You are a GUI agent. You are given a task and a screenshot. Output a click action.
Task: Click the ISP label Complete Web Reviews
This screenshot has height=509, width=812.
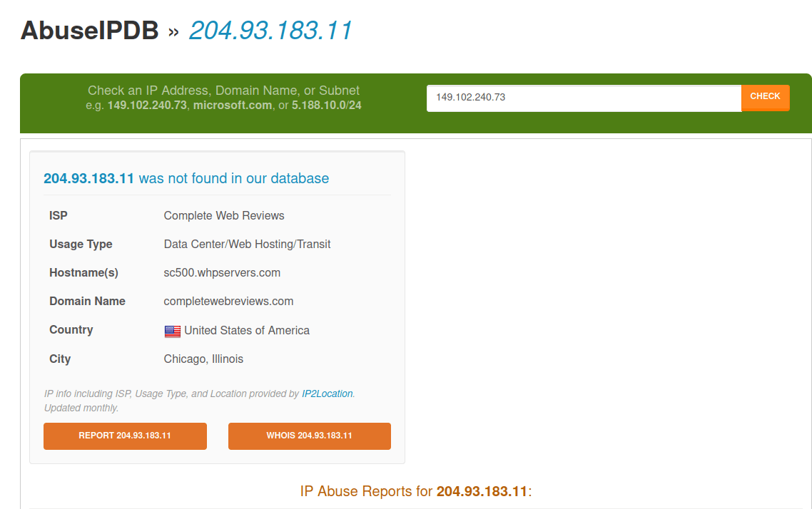[223, 215]
